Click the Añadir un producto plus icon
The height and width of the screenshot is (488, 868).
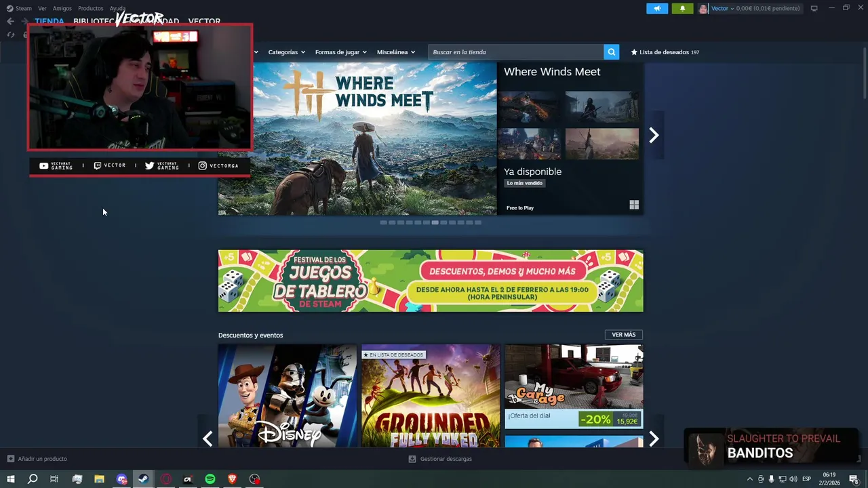[x=10, y=459]
